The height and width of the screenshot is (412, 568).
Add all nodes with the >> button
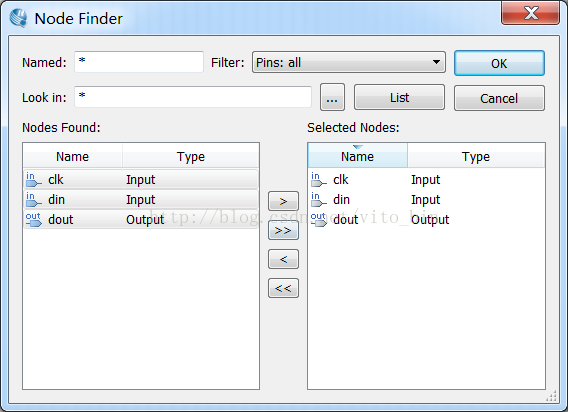pyautogui.click(x=283, y=230)
